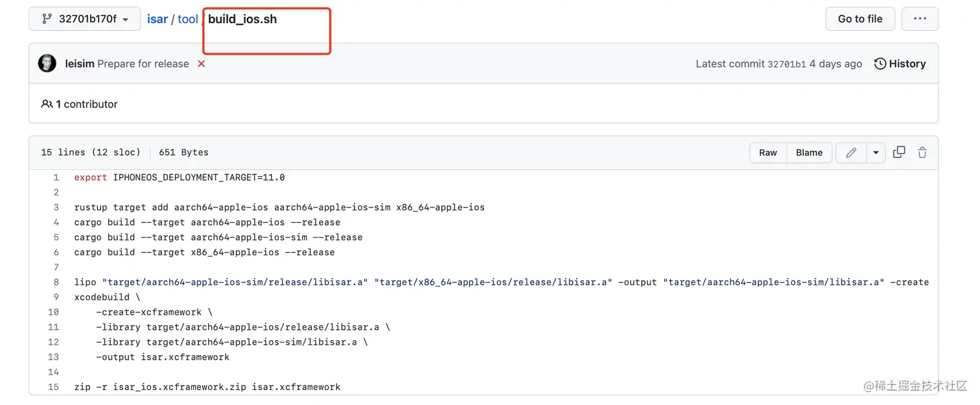Click the Prepare for release commit message
The height and width of the screenshot is (405, 980).
pos(143,64)
